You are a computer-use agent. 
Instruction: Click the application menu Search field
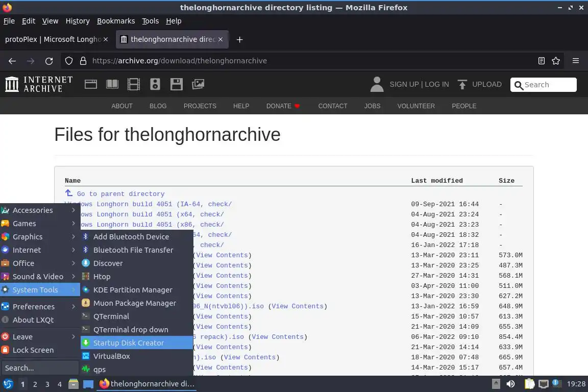(x=40, y=368)
